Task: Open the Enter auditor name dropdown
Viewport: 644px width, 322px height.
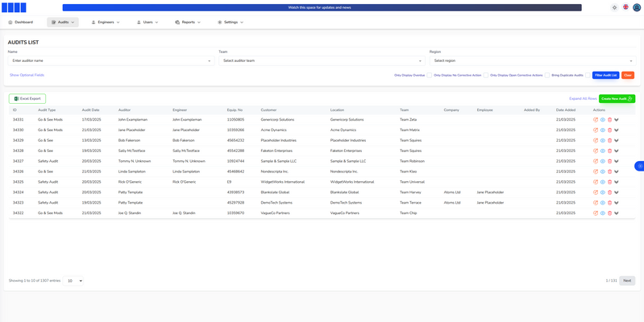Action: click(x=111, y=60)
